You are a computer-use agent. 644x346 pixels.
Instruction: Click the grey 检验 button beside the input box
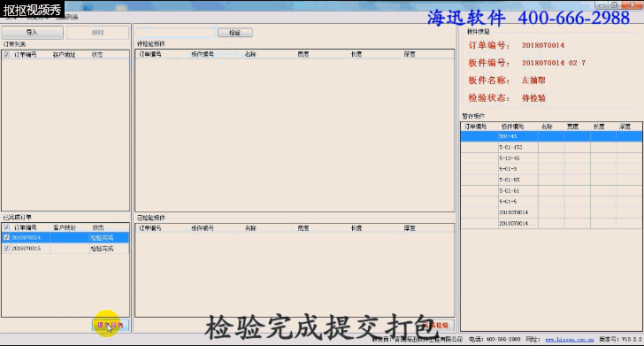click(235, 33)
